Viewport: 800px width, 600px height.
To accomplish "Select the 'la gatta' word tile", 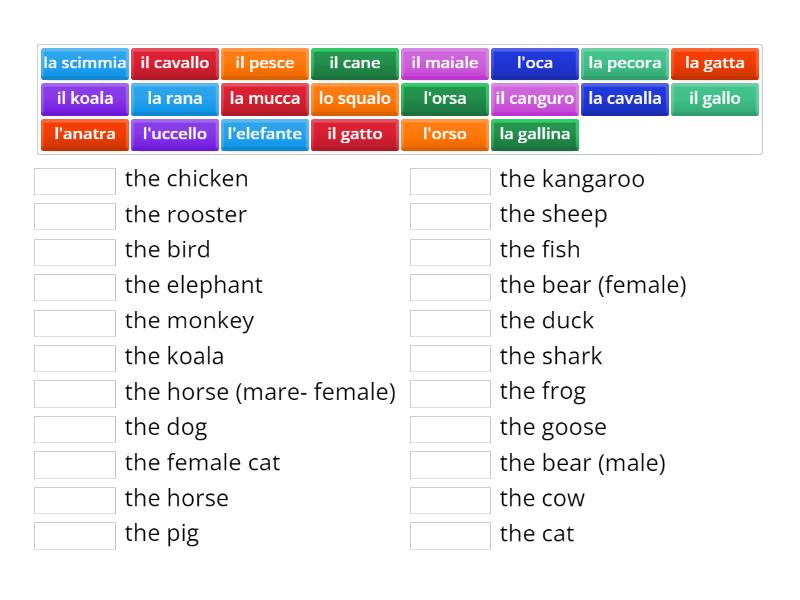I will [715, 63].
